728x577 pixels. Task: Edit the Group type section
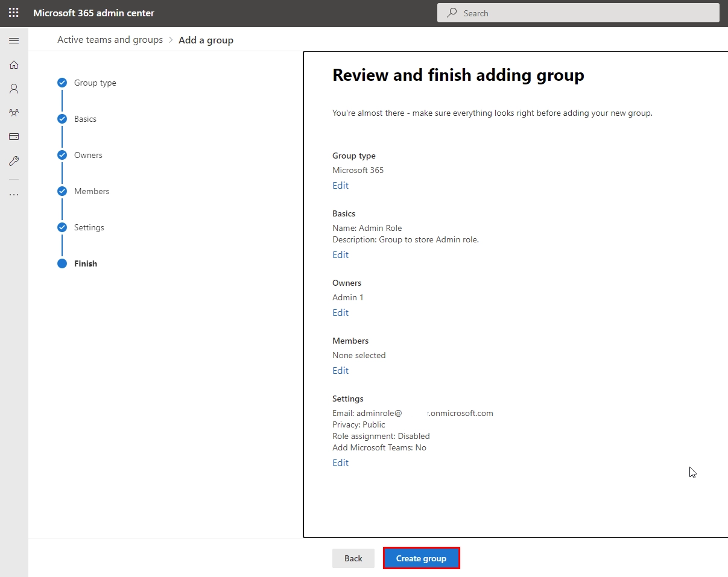coord(340,185)
